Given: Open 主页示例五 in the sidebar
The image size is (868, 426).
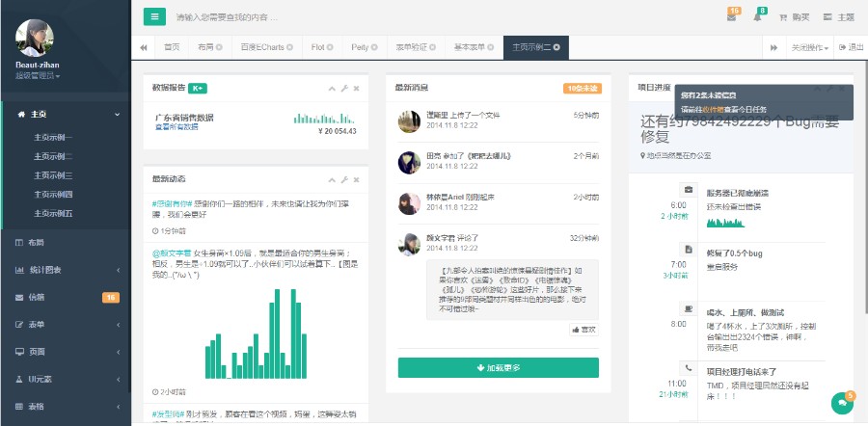Looking at the screenshot, I should click(53, 213).
